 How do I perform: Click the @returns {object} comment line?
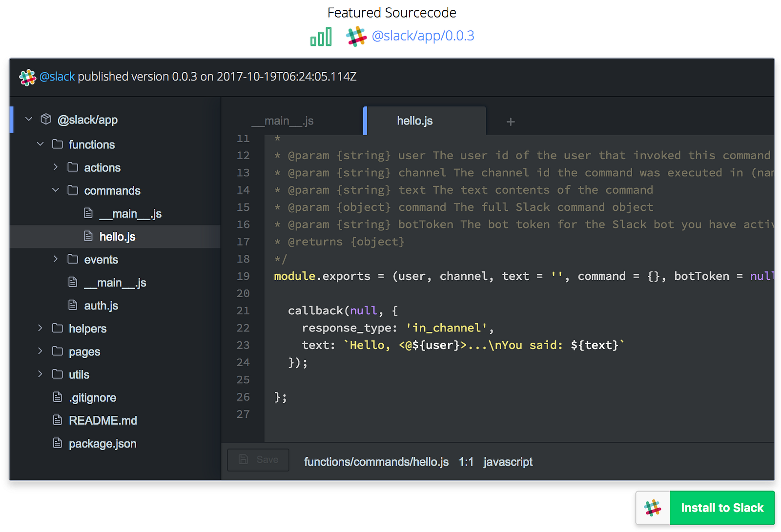339,242
